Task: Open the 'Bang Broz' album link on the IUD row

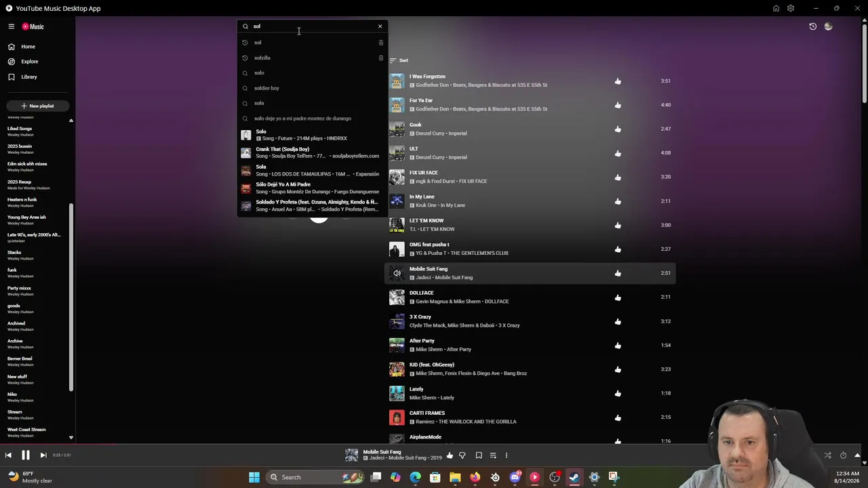Action: [515, 373]
